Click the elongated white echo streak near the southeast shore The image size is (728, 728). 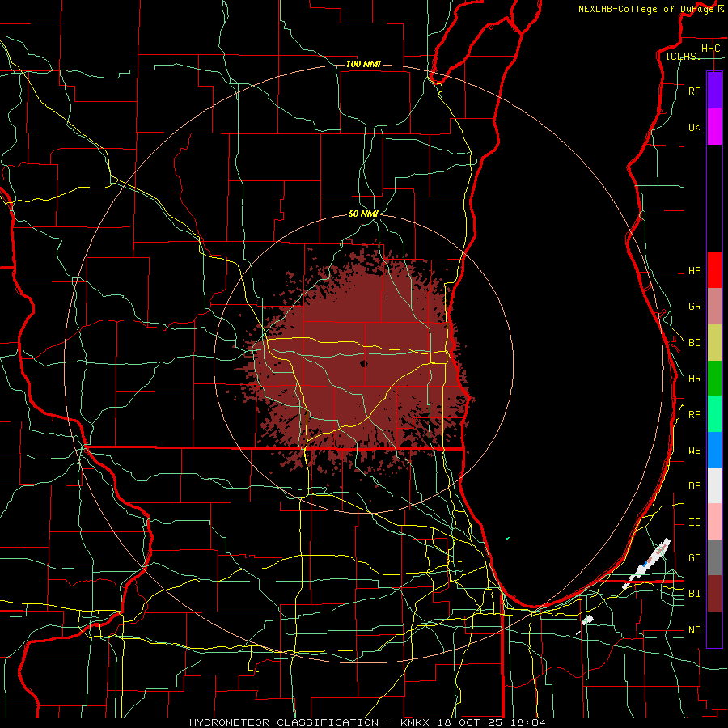646,564
